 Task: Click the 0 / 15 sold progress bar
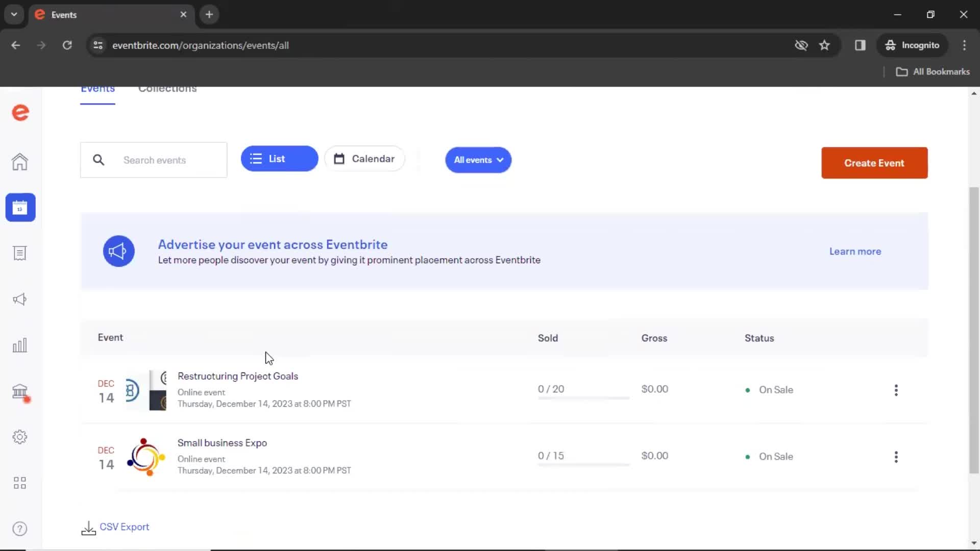pos(583,465)
